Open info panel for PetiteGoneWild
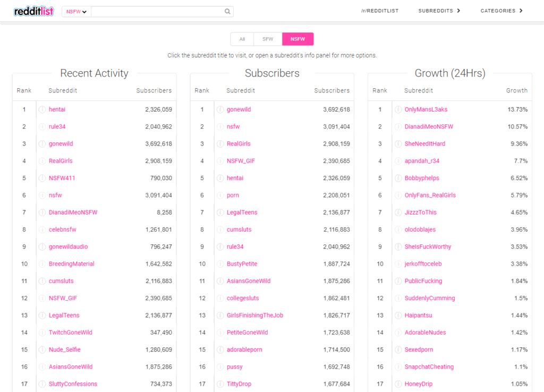Image resolution: width=544 pixels, height=392 pixels. pos(220,333)
